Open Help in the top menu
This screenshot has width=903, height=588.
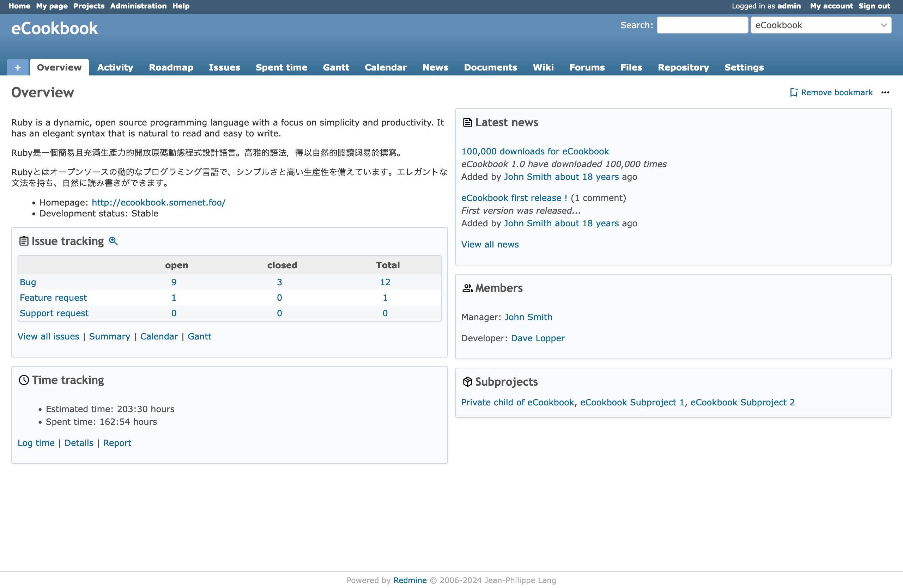point(181,6)
